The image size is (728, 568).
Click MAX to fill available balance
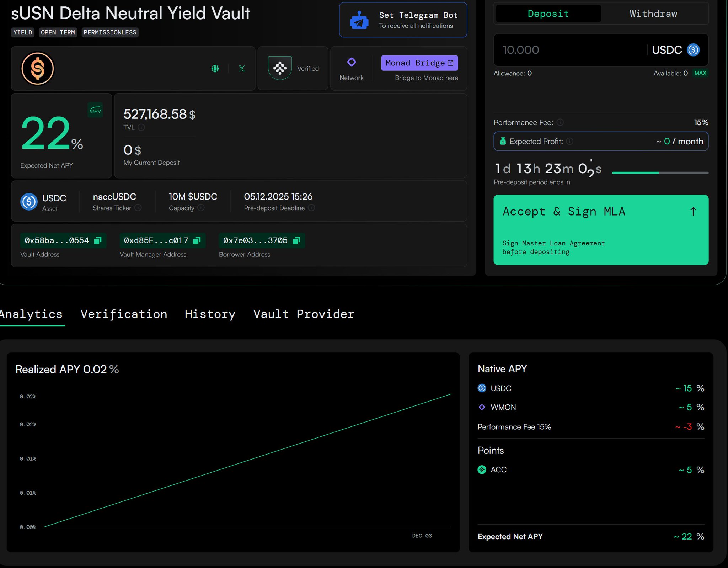point(700,73)
